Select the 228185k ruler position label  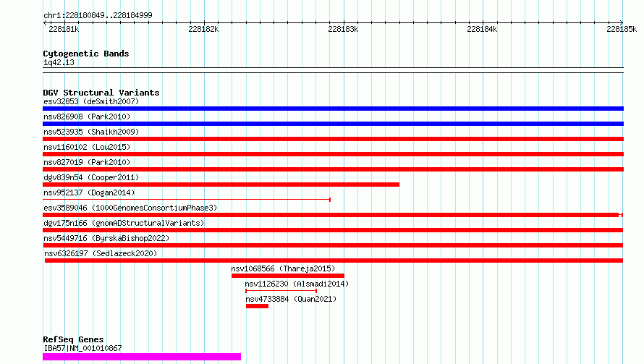point(622,29)
